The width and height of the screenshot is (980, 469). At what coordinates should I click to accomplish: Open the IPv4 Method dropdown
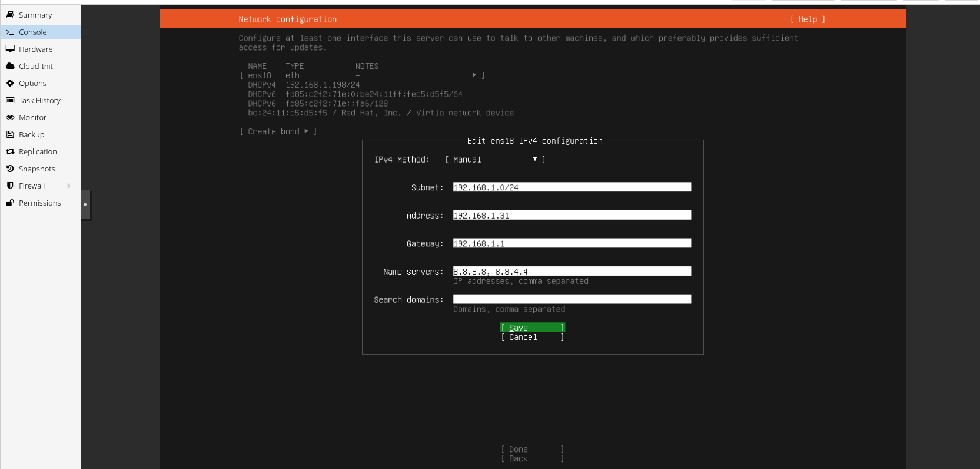495,160
